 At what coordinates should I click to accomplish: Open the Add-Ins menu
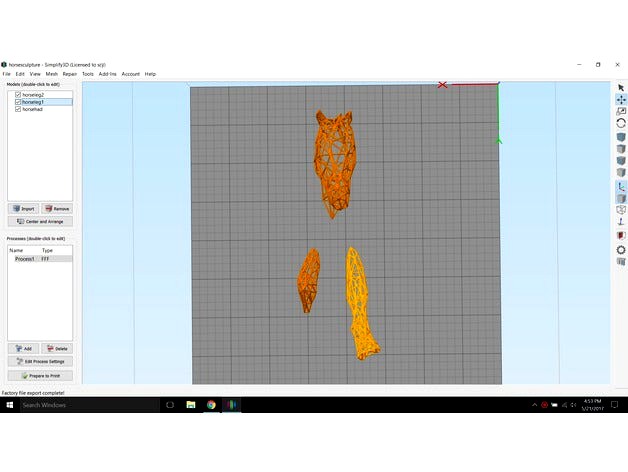coord(107,74)
